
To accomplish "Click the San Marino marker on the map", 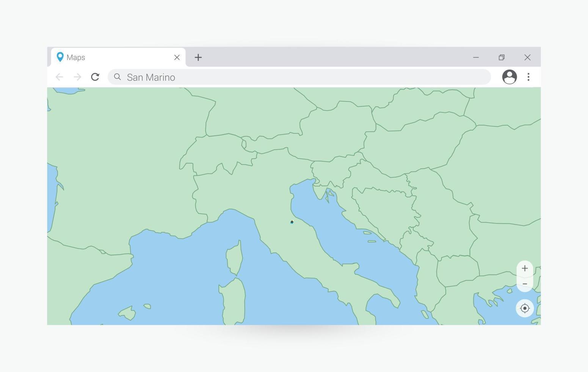I will (292, 222).
